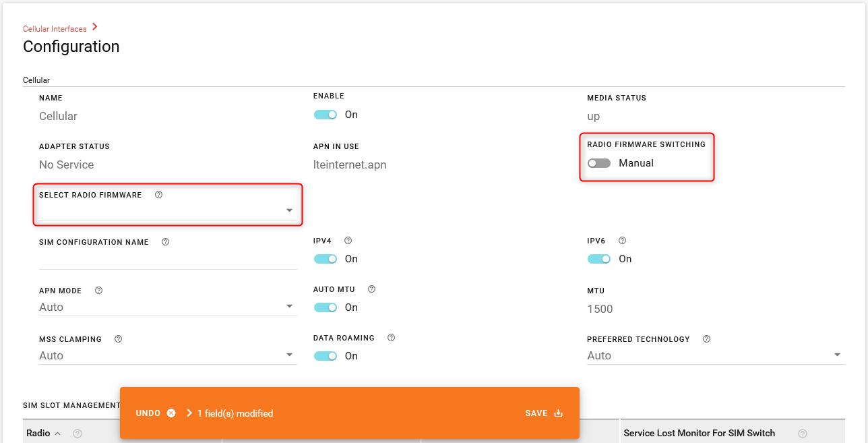Disable the Data Roaming toggle
This screenshot has width=868, height=443.
(x=325, y=356)
